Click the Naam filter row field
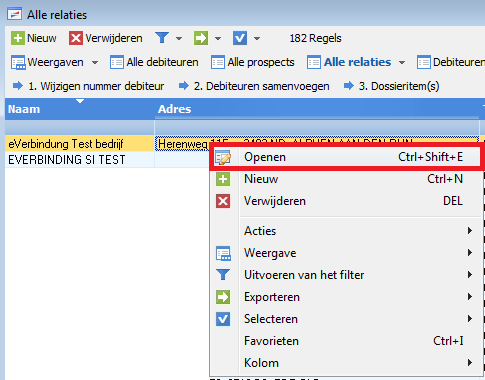Screen dimensions: 485x380 (80, 128)
